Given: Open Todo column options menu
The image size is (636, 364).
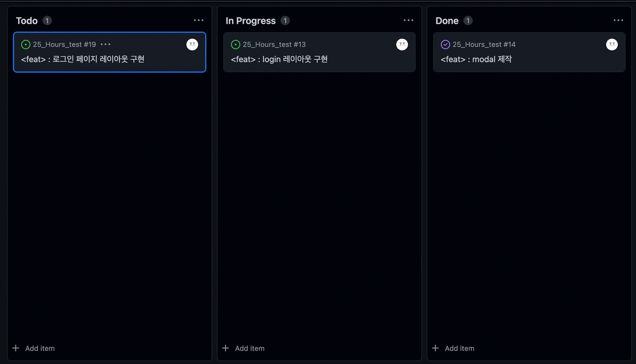Looking at the screenshot, I should [199, 20].
